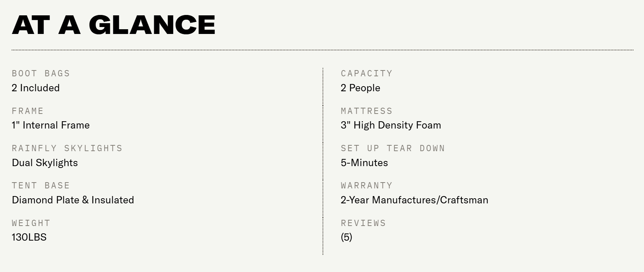Viewport: 644px width, 272px height.
Task: Click 3" High Density Foam text
Action: [391, 125]
